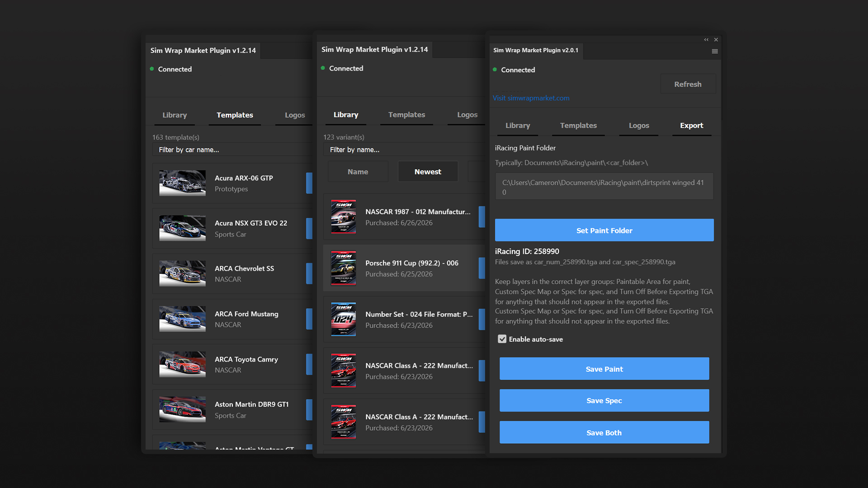This screenshot has height=488, width=868.
Task: Click the Save Spec button
Action: [604, 401]
